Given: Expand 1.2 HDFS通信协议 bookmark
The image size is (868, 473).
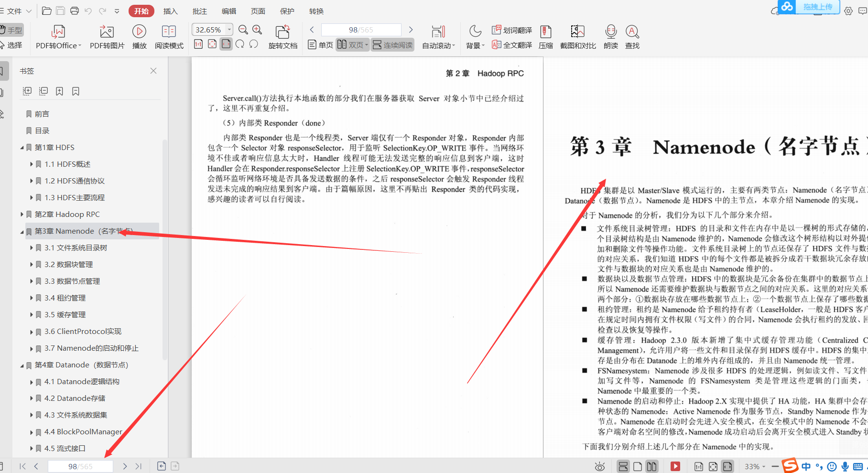Looking at the screenshot, I should 32,181.
